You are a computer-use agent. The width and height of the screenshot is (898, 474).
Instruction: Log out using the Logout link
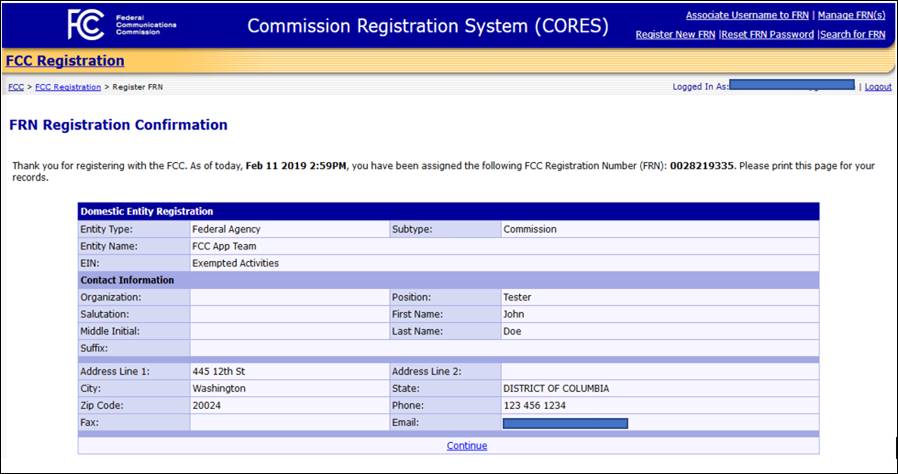(878, 87)
